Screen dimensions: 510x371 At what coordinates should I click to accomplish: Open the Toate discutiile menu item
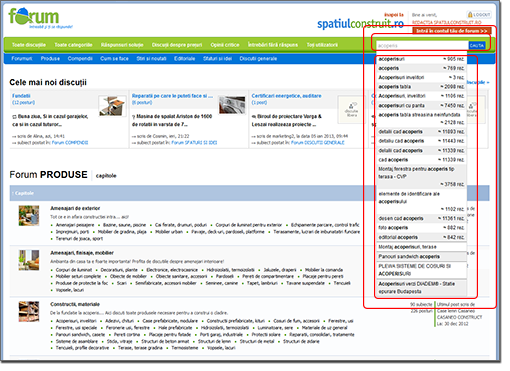tap(29, 45)
